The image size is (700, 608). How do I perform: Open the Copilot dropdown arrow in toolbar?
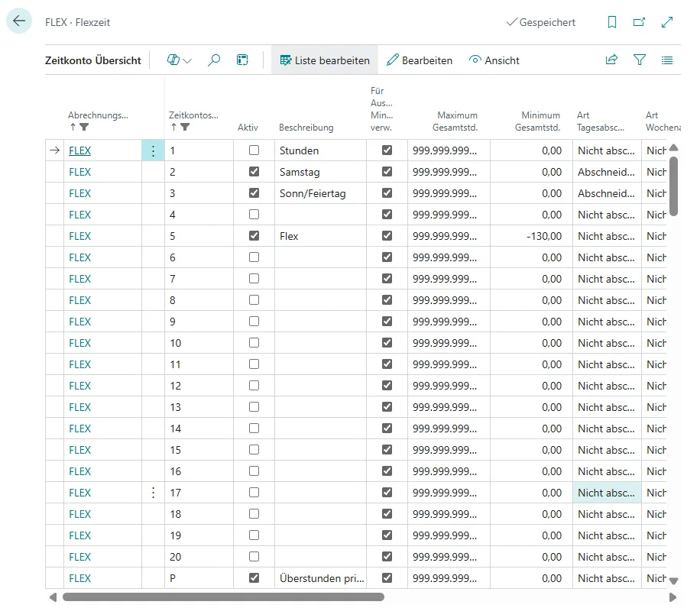click(187, 60)
